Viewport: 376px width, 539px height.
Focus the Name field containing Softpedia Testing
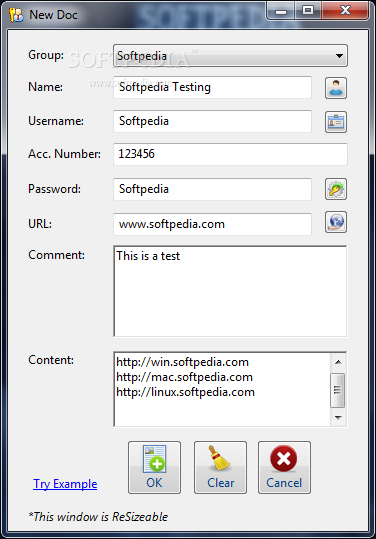tap(212, 87)
